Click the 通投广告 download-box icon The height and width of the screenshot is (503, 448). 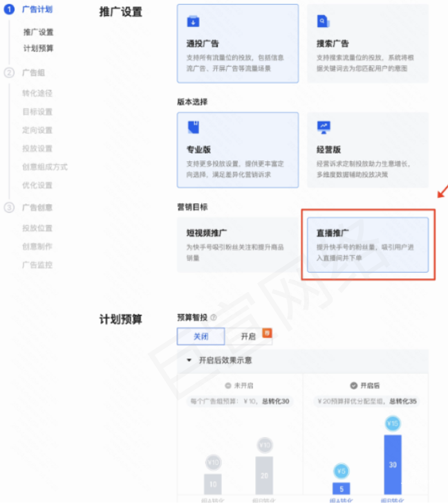[193, 21]
